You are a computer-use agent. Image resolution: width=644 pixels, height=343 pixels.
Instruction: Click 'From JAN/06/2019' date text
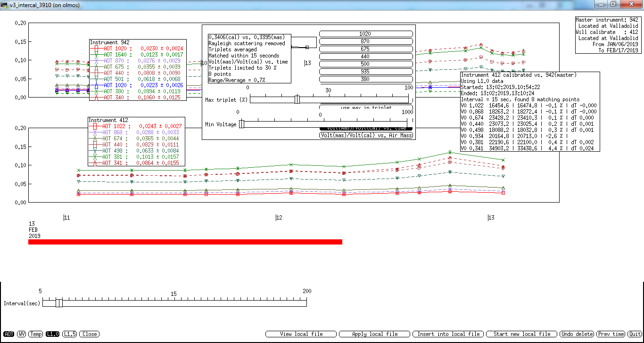[x=615, y=44]
